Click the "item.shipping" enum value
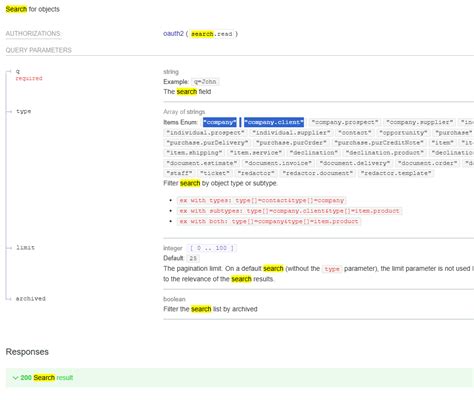Screen dimensions: 474x400 coord(194,153)
